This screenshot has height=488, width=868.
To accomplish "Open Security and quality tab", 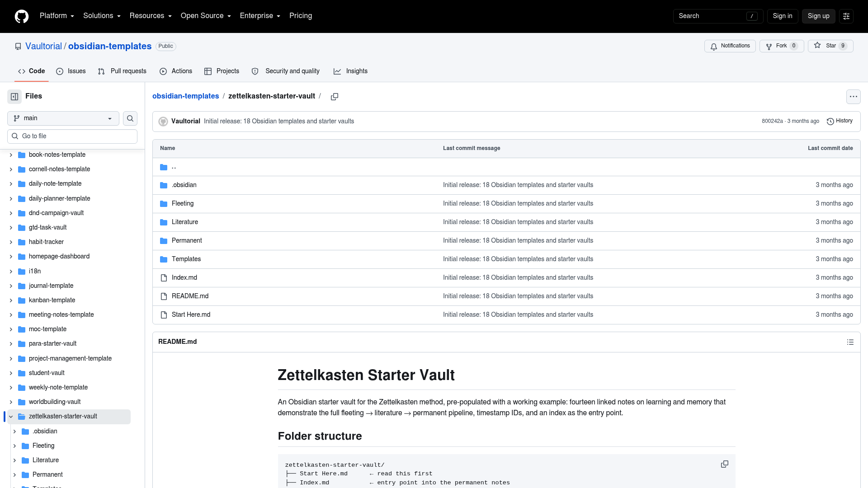I will (286, 71).
